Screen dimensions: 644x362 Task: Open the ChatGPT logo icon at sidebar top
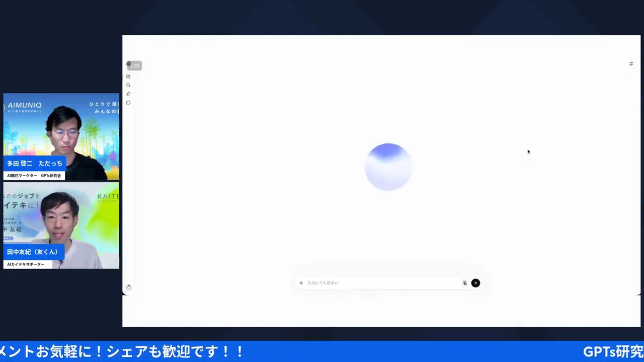(128, 64)
